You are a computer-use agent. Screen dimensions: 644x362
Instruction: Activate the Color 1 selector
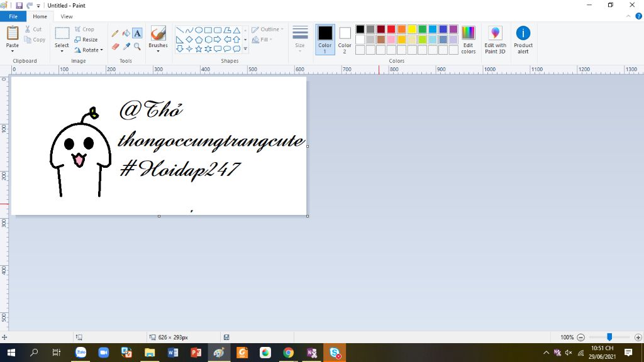(x=325, y=40)
